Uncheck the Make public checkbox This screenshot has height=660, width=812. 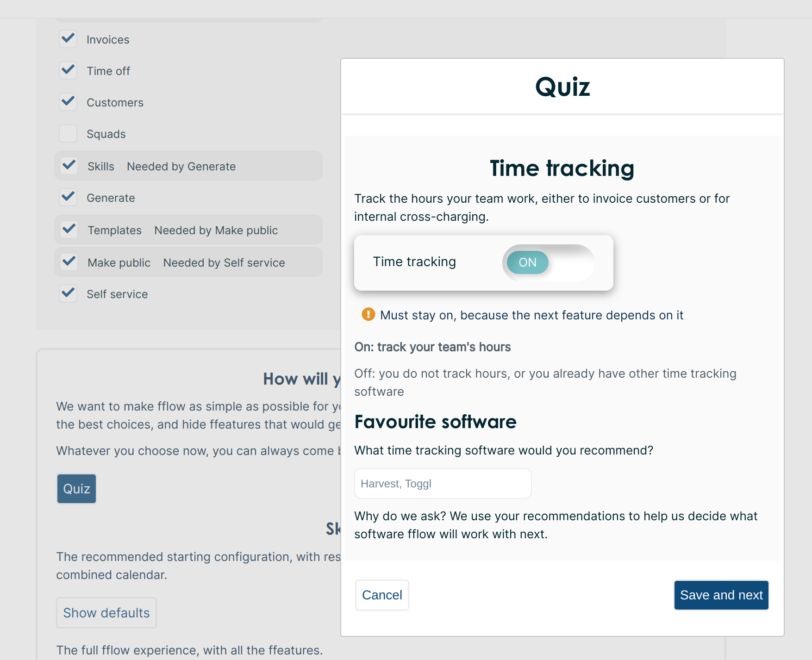(69, 262)
